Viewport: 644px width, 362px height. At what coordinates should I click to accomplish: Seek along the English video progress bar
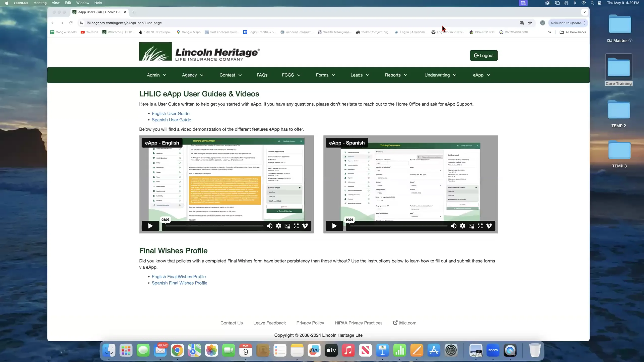tap(214, 226)
